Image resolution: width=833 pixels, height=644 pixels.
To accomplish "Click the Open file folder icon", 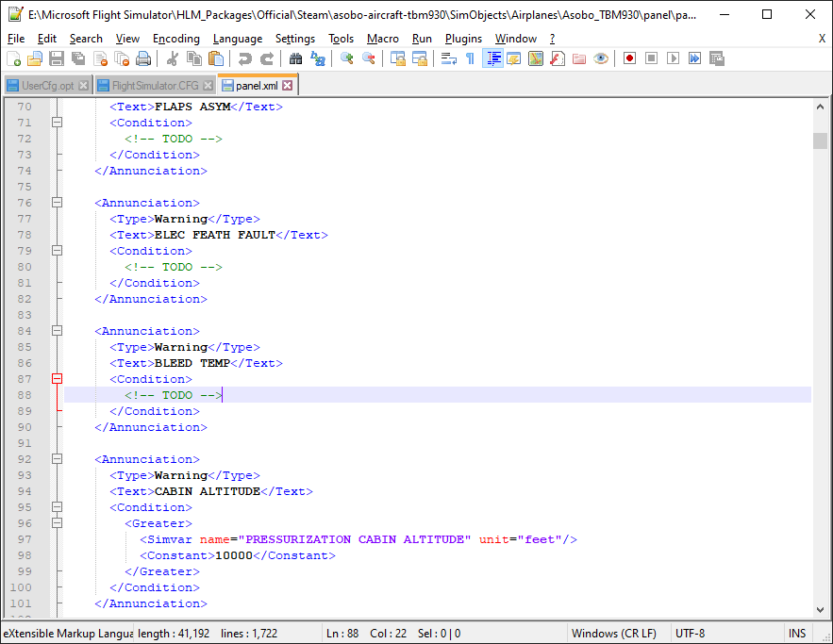I will pos(35,58).
